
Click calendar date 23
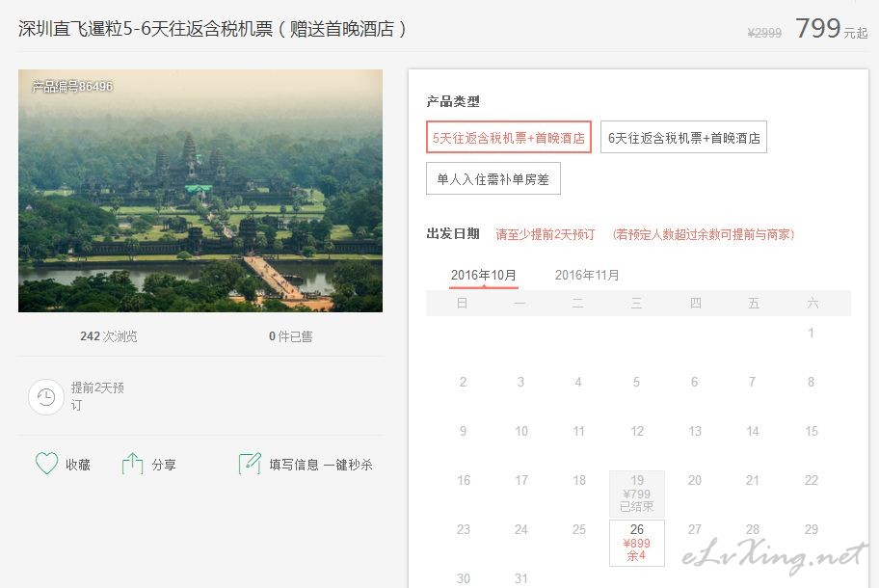(x=463, y=530)
